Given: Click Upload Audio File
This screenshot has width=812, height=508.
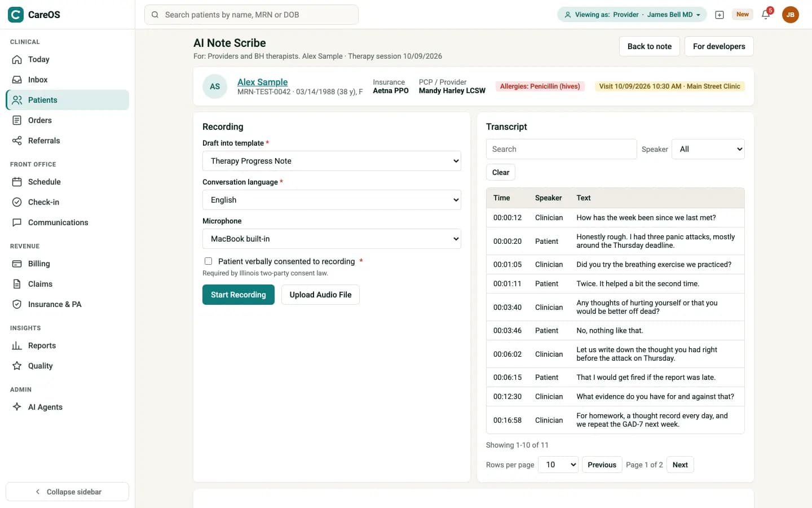Looking at the screenshot, I should click(320, 295).
